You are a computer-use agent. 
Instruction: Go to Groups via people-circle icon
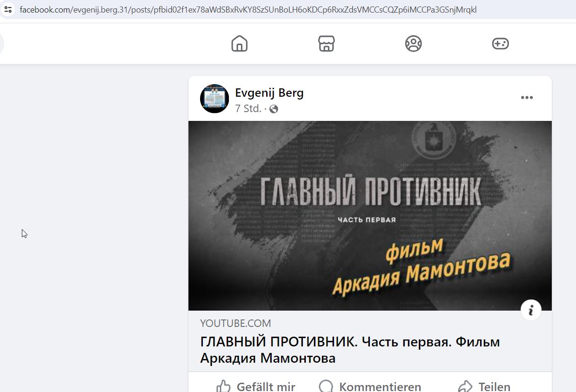(414, 44)
